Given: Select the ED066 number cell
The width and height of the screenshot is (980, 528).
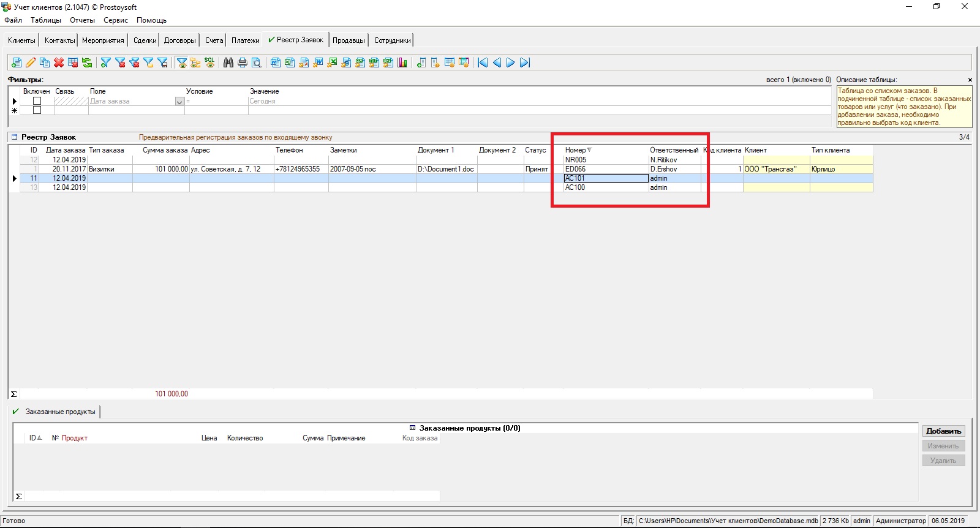Looking at the screenshot, I should [x=606, y=169].
